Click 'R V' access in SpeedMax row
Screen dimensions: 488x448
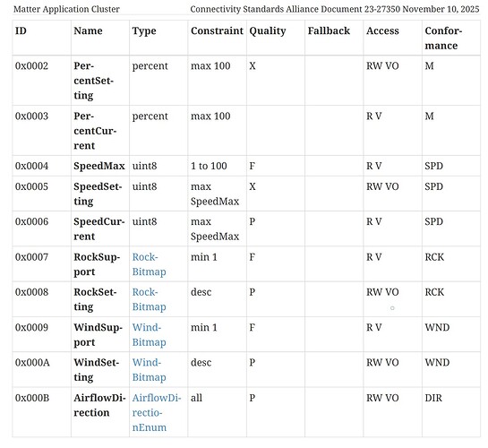click(x=373, y=166)
